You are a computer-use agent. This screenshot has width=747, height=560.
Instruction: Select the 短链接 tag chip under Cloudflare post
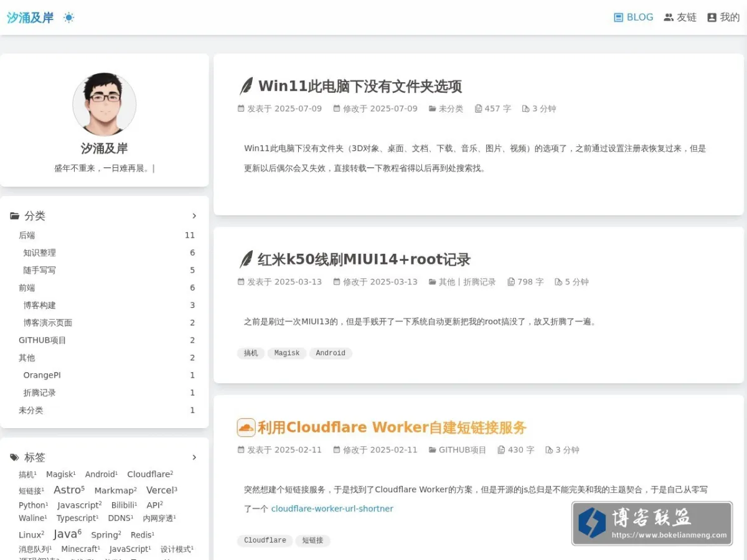[312, 540]
